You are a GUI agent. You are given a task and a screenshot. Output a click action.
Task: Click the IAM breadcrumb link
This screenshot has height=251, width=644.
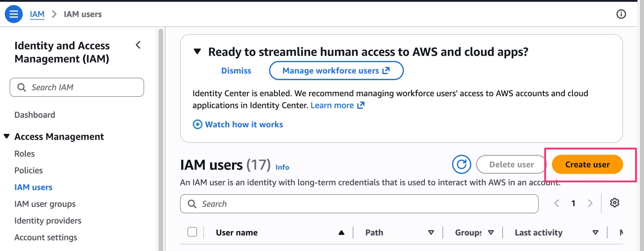coord(37,14)
